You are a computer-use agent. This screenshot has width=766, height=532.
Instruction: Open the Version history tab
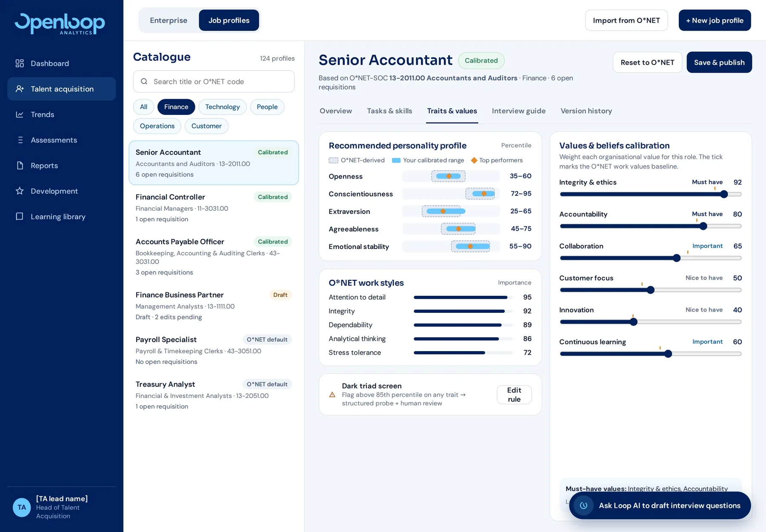pos(586,111)
